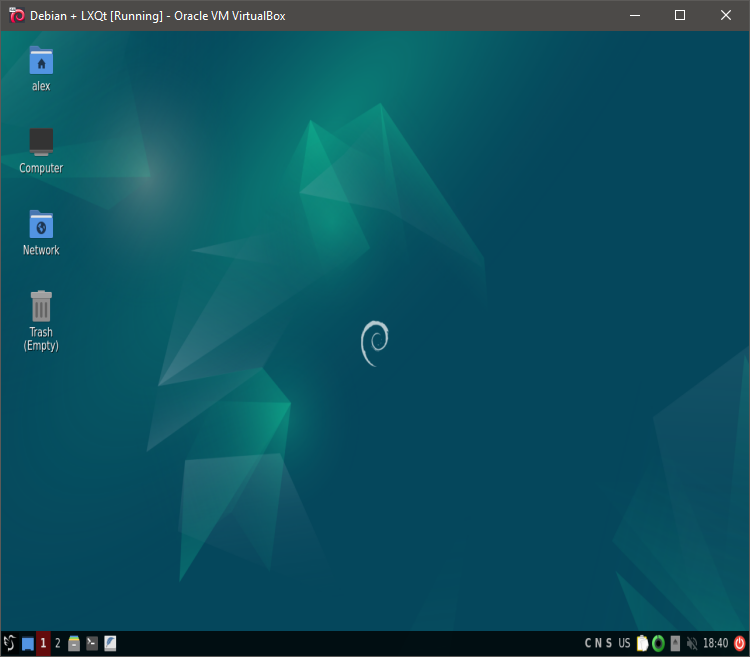Screen dimensions: 750x657
Task: Launch the feather text editor from the panel
Action: pos(110,643)
